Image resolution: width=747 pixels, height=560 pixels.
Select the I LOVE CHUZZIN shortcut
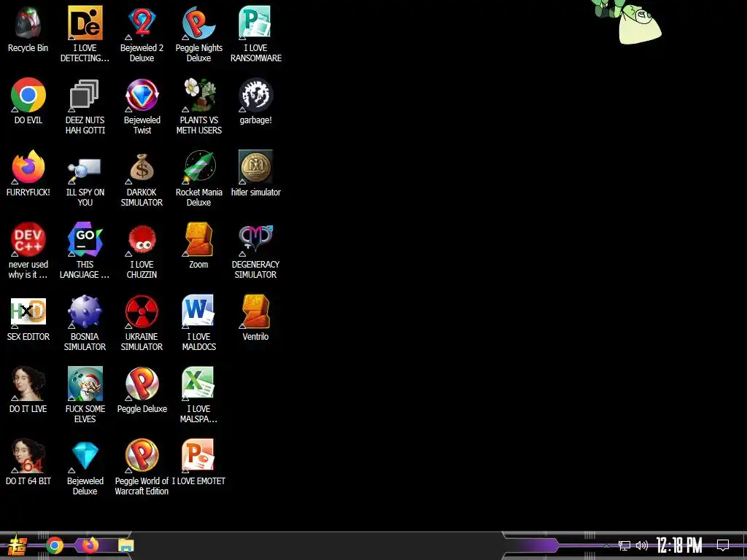pos(142,239)
